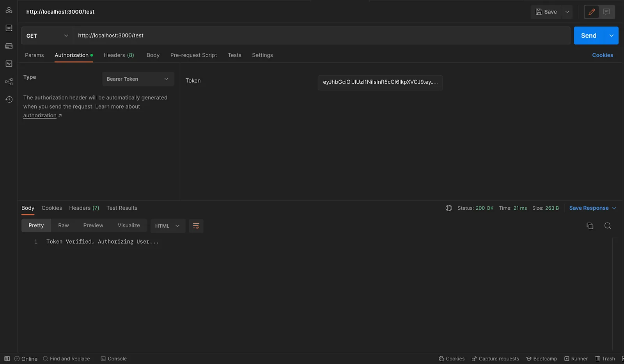Switch to edit mode pencil icon
Viewport: 624px width, 364px height.
[592, 12]
